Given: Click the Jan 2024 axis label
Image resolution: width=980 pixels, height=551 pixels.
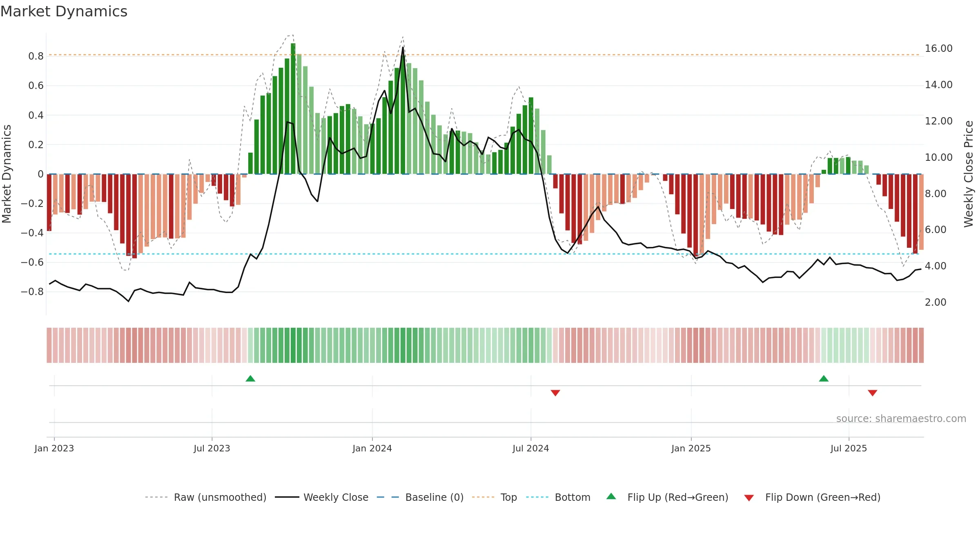Looking at the screenshot, I should (372, 448).
